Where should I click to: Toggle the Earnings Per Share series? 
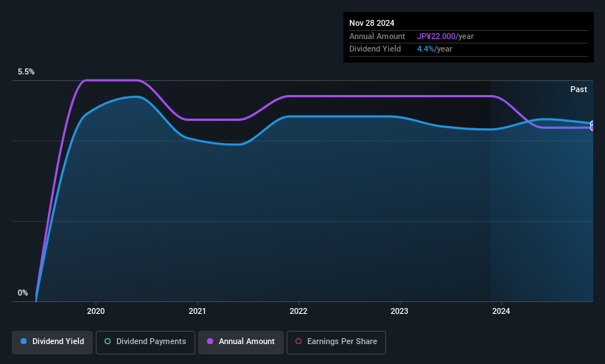336,342
